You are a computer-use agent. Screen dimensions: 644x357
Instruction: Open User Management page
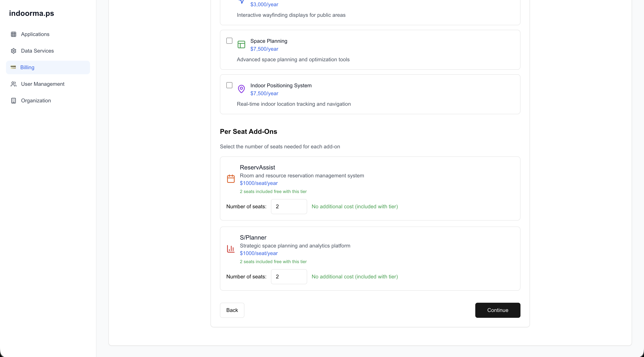(x=48, y=84)
